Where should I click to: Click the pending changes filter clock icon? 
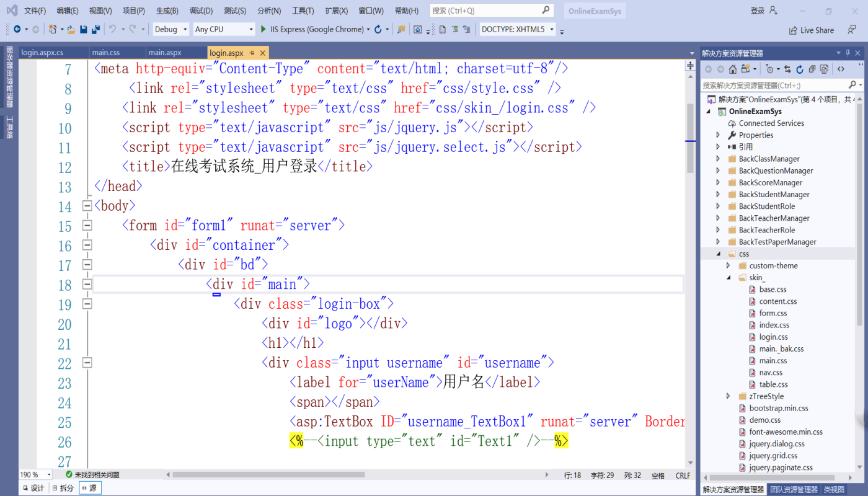769,69
